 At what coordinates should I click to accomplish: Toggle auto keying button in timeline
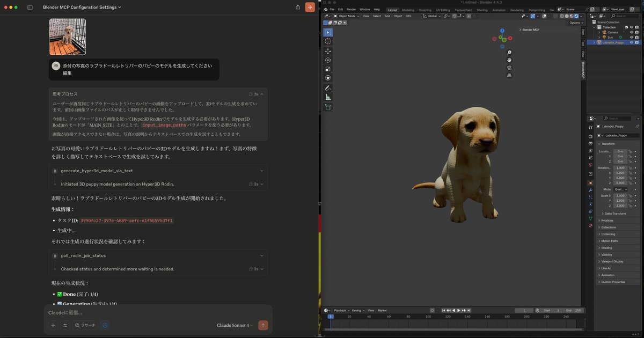click(x=432, y=310)
